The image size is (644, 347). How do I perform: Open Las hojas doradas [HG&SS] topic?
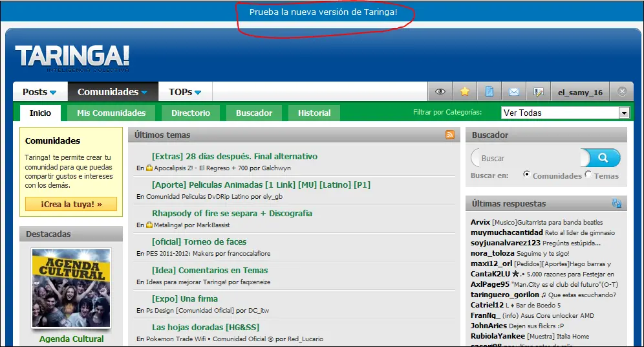206,328
